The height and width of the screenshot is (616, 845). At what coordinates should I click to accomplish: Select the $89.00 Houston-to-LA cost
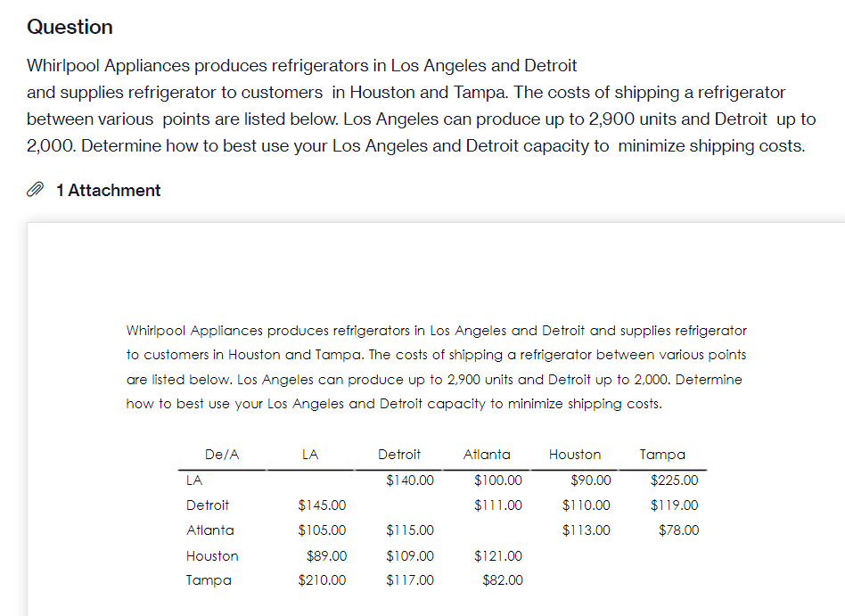coord(326,556)
